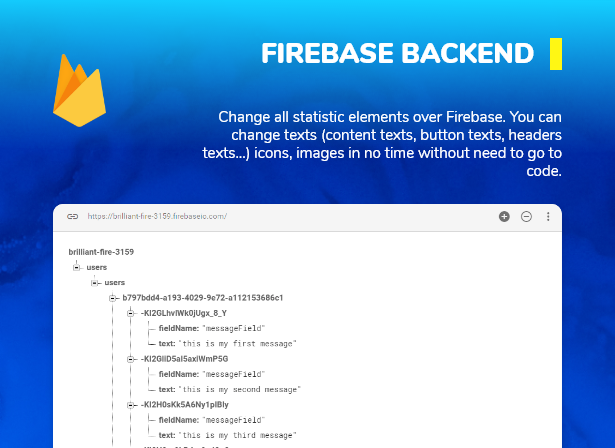Image resolution: width=615 pixels, height=448 pixels.
Task: Click the "this is my third message" value
Action: click(238, 435)
